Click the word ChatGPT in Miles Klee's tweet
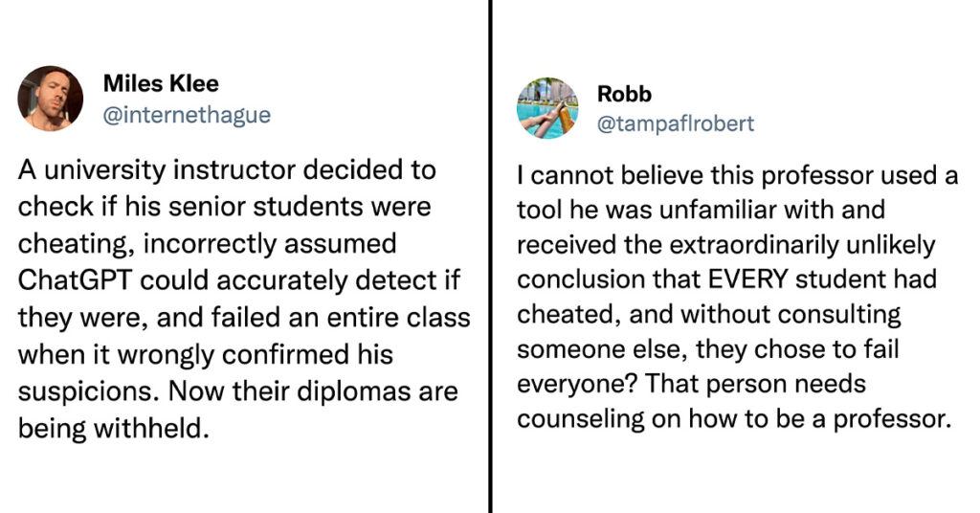This screenshot has width=980, height=513. 75,280
